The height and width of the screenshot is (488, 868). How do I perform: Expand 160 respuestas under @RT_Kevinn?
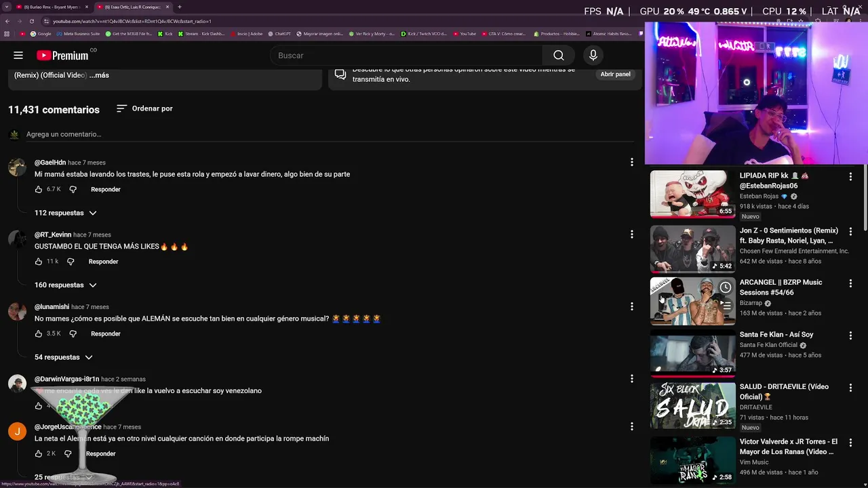coord(66,285)
